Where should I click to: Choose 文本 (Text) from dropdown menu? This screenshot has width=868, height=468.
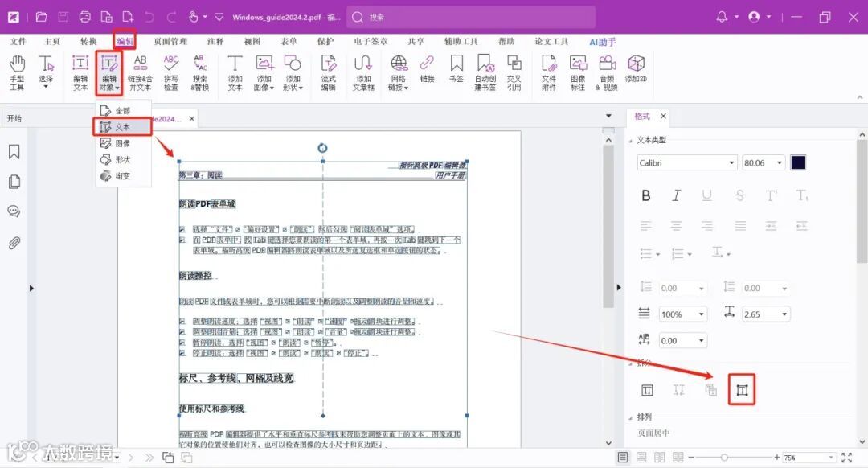coord(122,127)
